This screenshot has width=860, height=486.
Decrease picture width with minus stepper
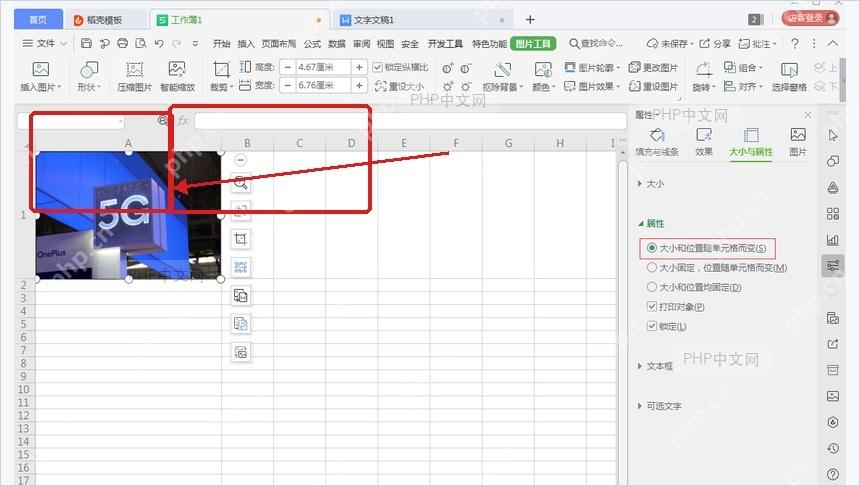click(x=287, y=85)
